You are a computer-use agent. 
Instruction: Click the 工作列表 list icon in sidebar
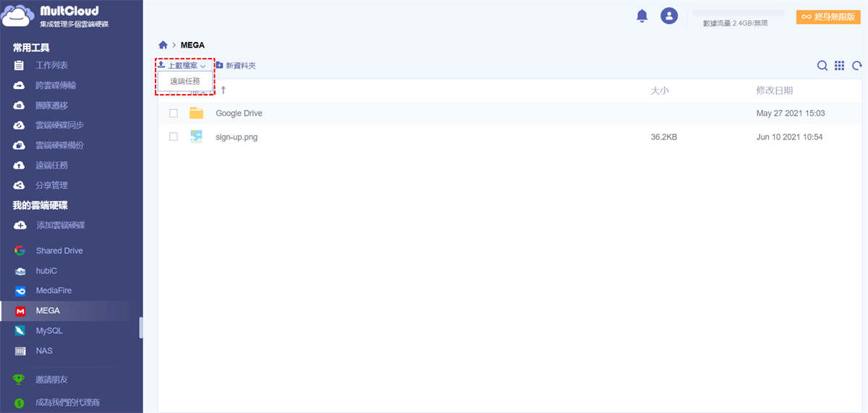click(x=20, y=66)
